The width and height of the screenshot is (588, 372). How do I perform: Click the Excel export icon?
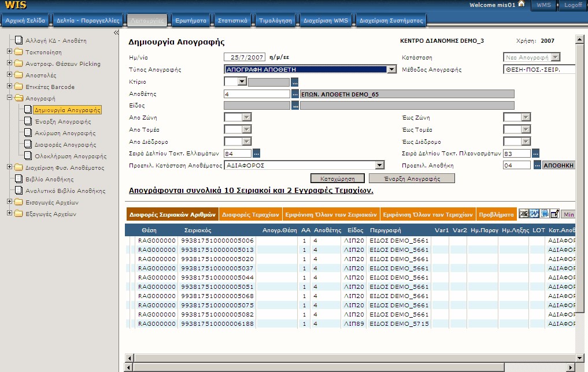tap(523, 214)
